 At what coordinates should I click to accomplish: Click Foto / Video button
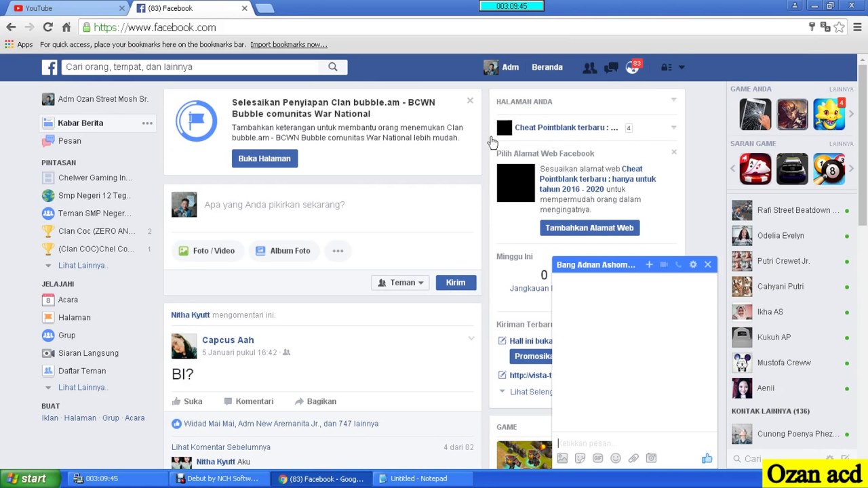[x=207, y=251]
